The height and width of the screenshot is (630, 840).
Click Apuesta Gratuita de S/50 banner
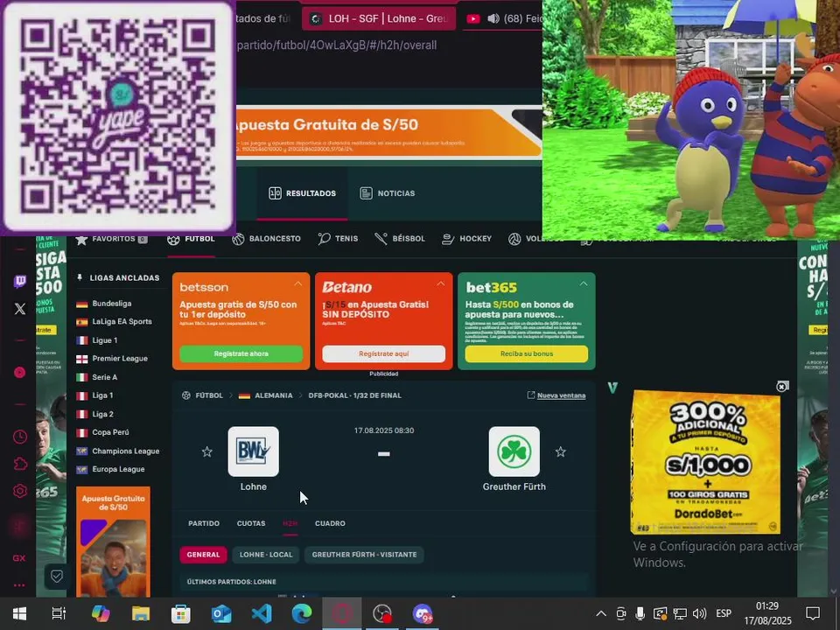coord(388,132)
